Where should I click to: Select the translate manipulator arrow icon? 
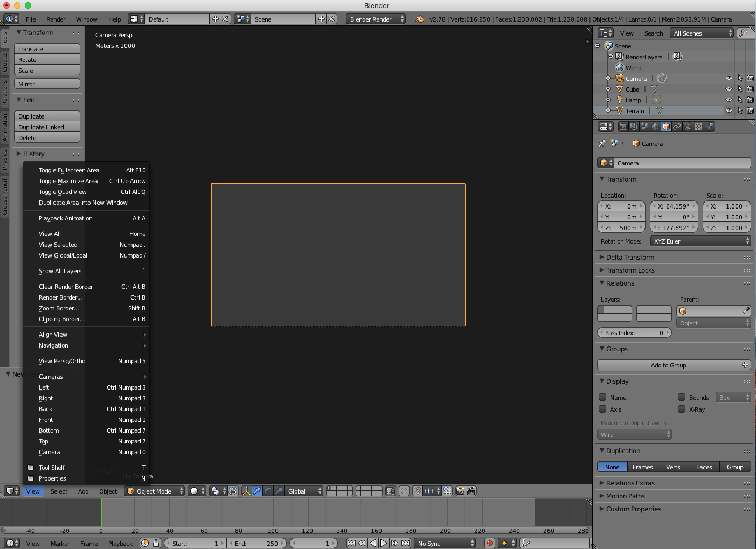[x=257, y=491]
